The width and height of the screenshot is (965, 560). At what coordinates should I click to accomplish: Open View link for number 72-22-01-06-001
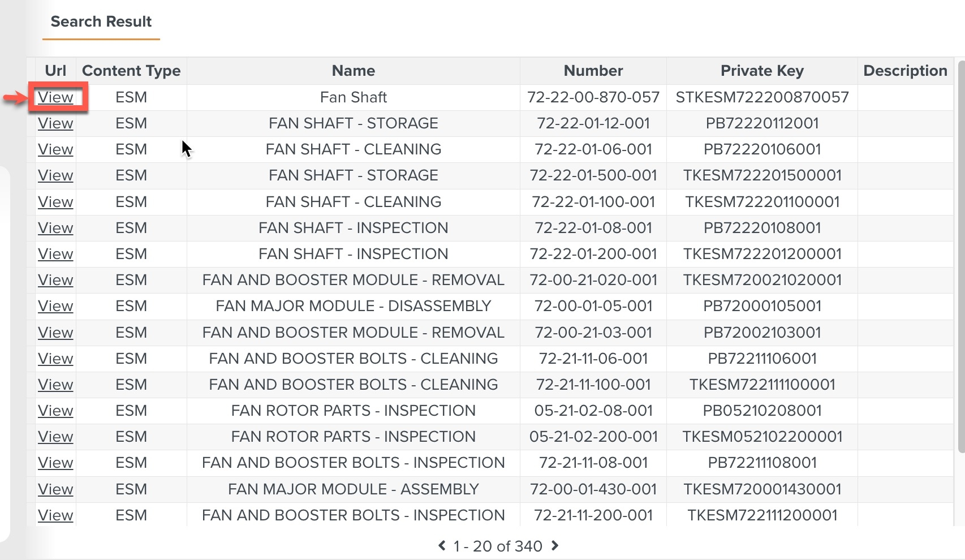(55, 149)
